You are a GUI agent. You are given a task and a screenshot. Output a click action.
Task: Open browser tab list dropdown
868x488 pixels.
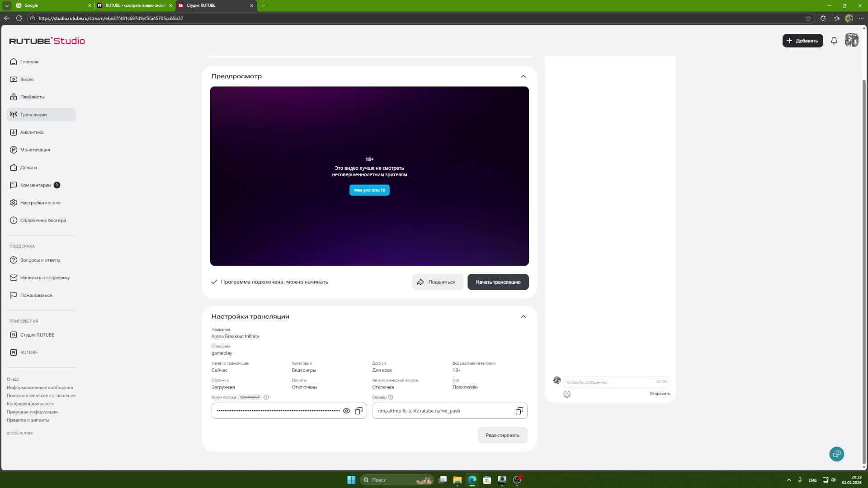pos(7,5)
